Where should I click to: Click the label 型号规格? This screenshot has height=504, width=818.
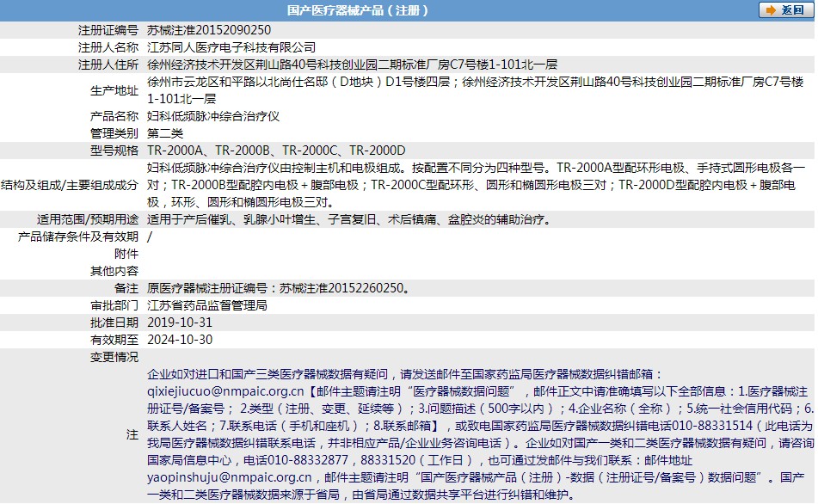(114, 151)
